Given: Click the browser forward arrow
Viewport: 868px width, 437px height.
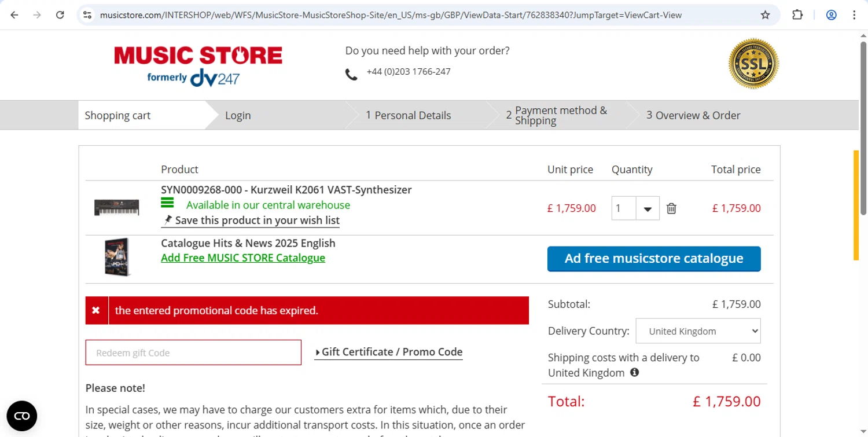Looking at the screenshot, I should pyautogui.click(x=37, y=15).
